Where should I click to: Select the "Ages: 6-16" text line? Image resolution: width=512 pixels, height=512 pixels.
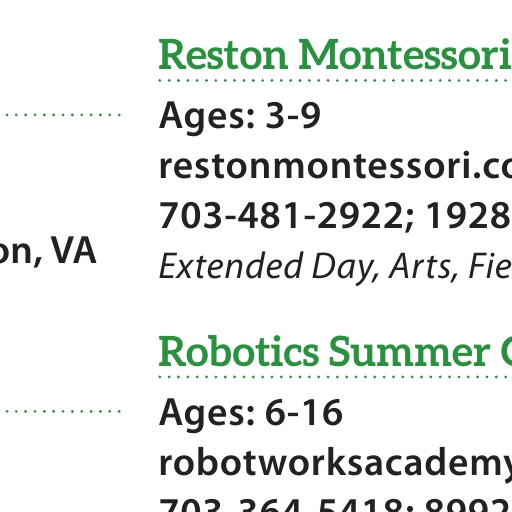point(251,413)
